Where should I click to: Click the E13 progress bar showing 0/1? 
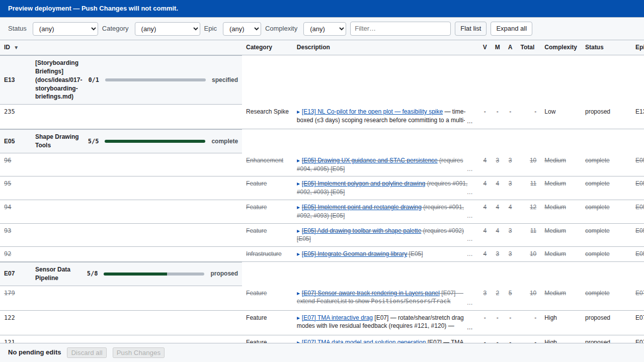pos(155,80)
